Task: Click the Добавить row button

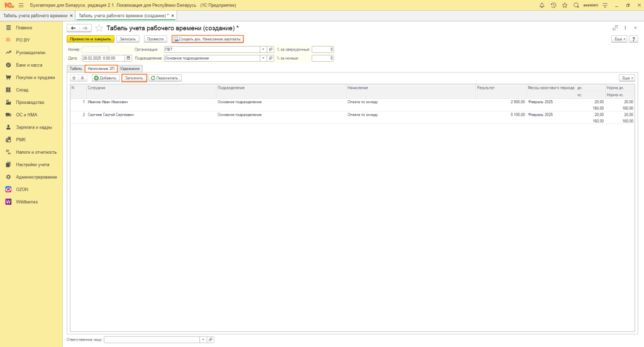Action: [x=106, y=78]
